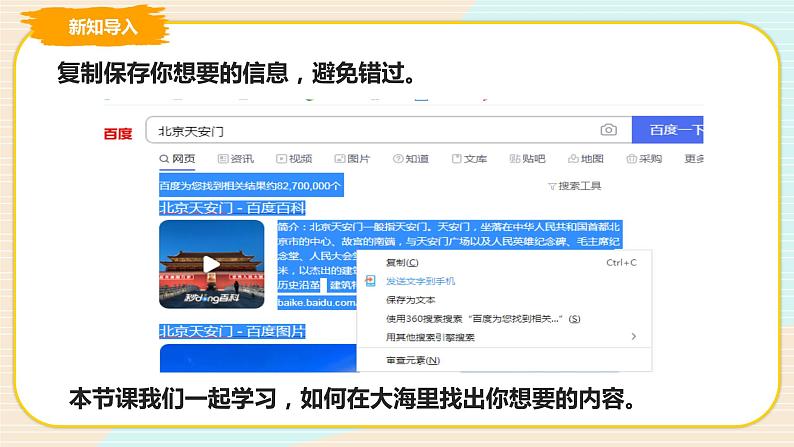Select 审查元素 in the context menu
Image resolution: width=794 pixels, height=447 pixels.
[411, 359]
